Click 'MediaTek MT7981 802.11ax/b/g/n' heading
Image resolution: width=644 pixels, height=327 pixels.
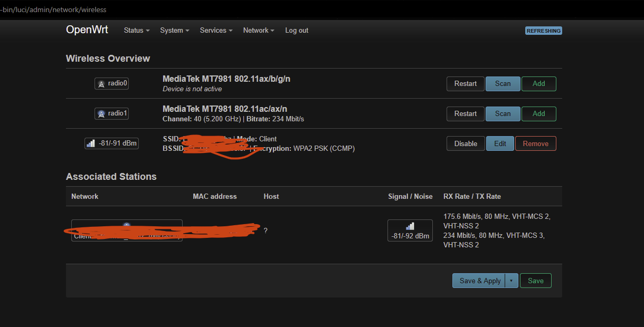tap(226, 79)
